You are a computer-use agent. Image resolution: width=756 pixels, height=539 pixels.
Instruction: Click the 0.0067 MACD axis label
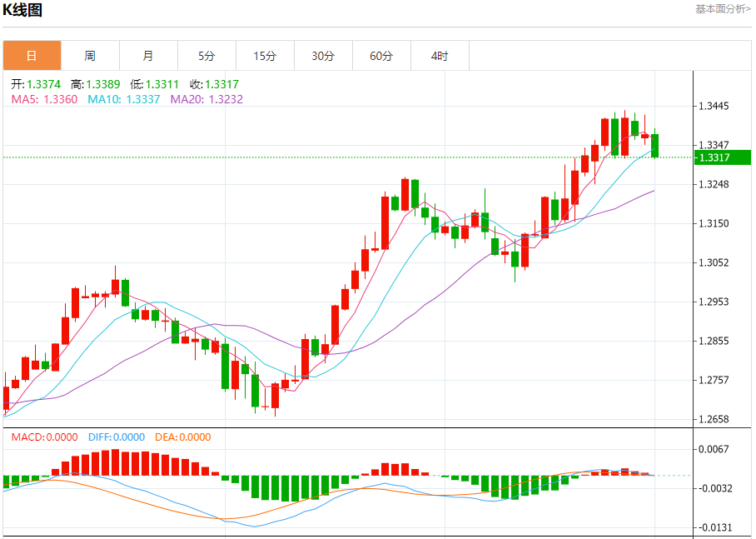point(714,449)
